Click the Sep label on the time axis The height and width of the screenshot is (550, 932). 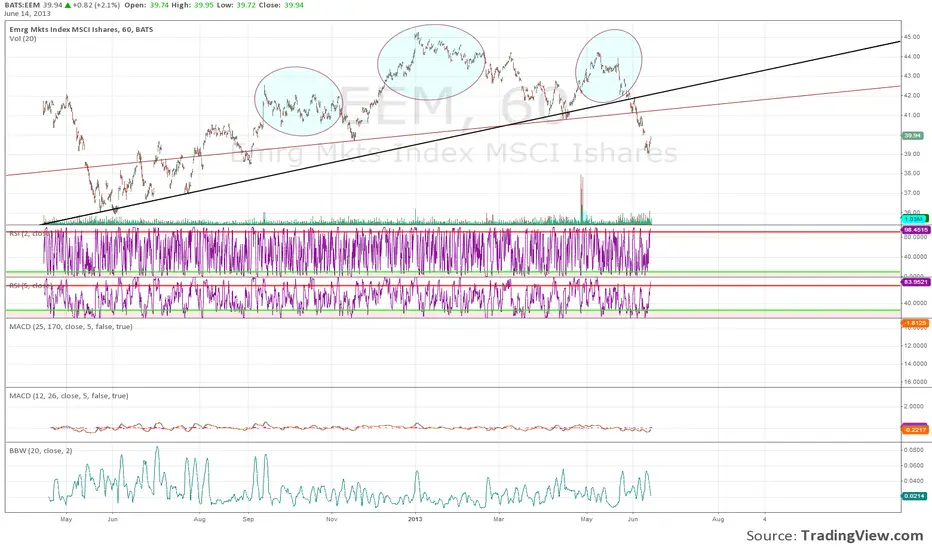tap(248, 519)
